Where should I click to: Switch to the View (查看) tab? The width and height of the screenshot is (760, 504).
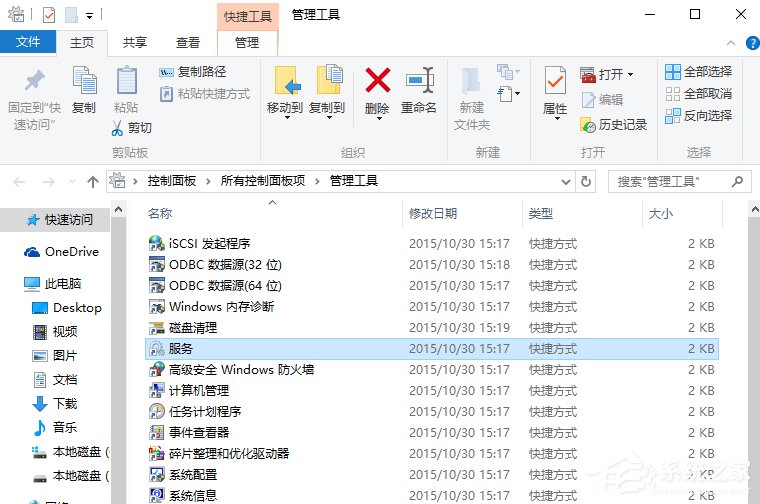[x=188, y=43]
